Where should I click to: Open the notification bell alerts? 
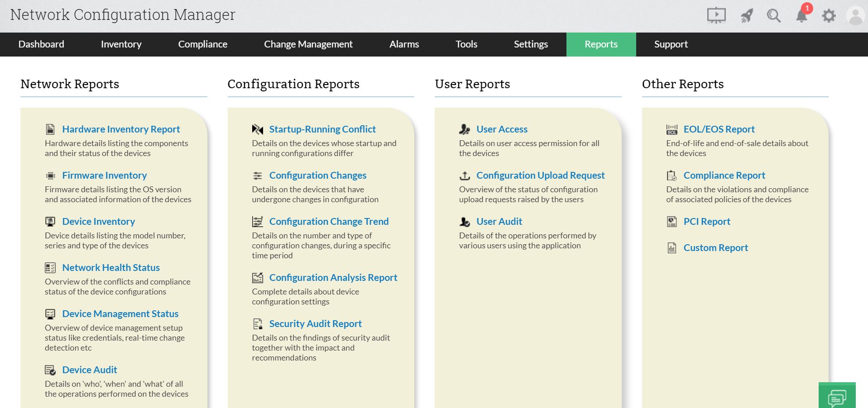801,16
